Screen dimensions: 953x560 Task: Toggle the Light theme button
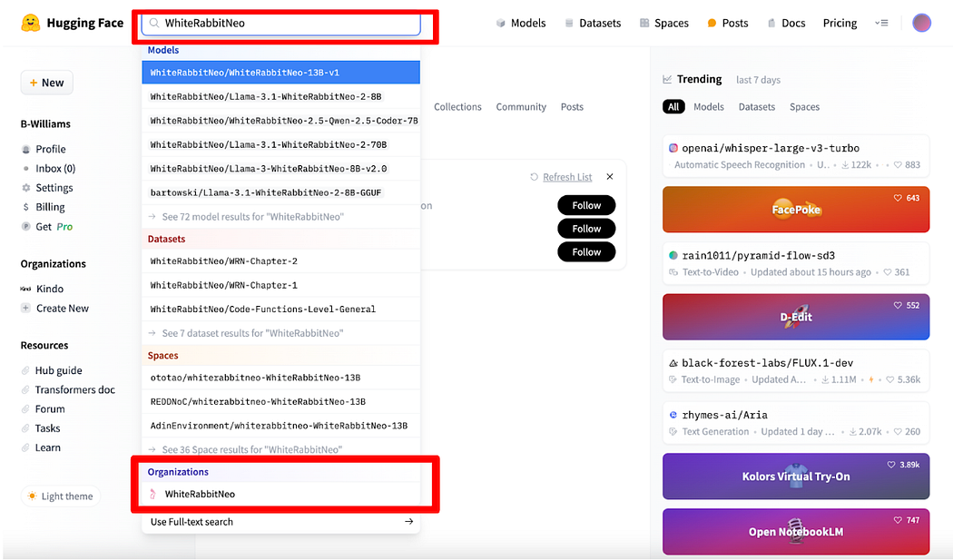(x=60, y=496)
